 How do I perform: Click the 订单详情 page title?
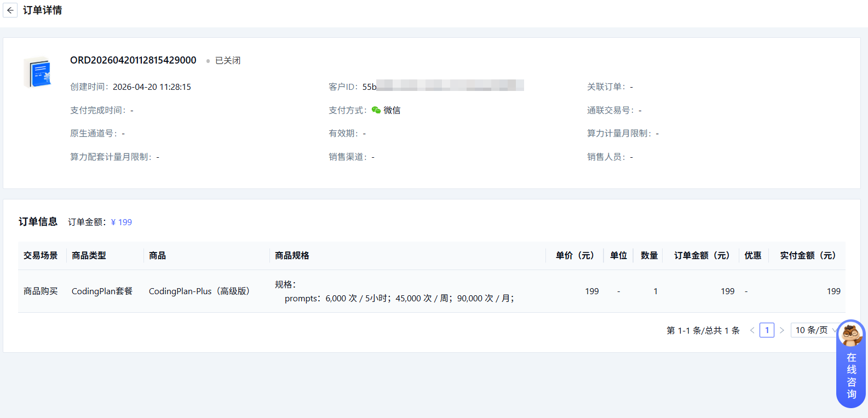coord(43,10)
